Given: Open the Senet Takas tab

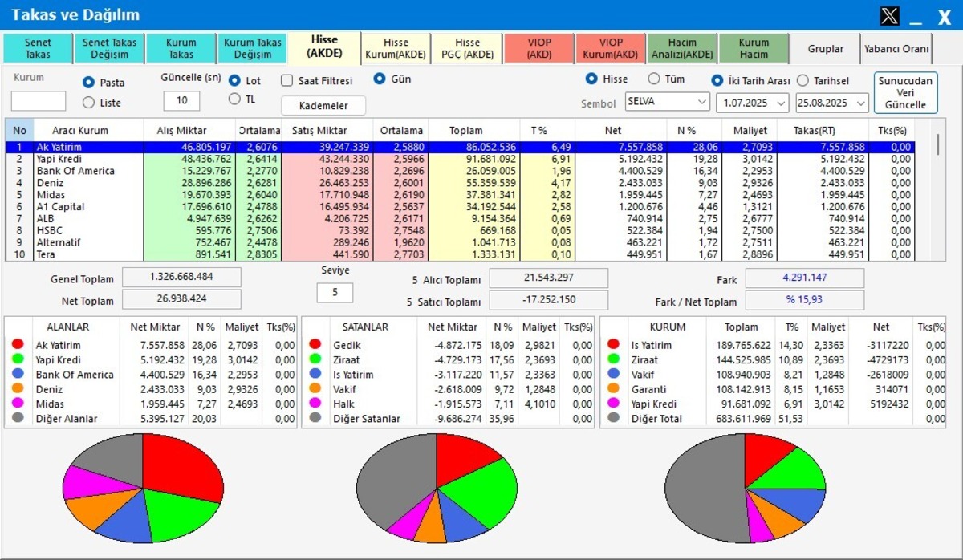Looking at the screenshot, I should click(x=38, y=48).
